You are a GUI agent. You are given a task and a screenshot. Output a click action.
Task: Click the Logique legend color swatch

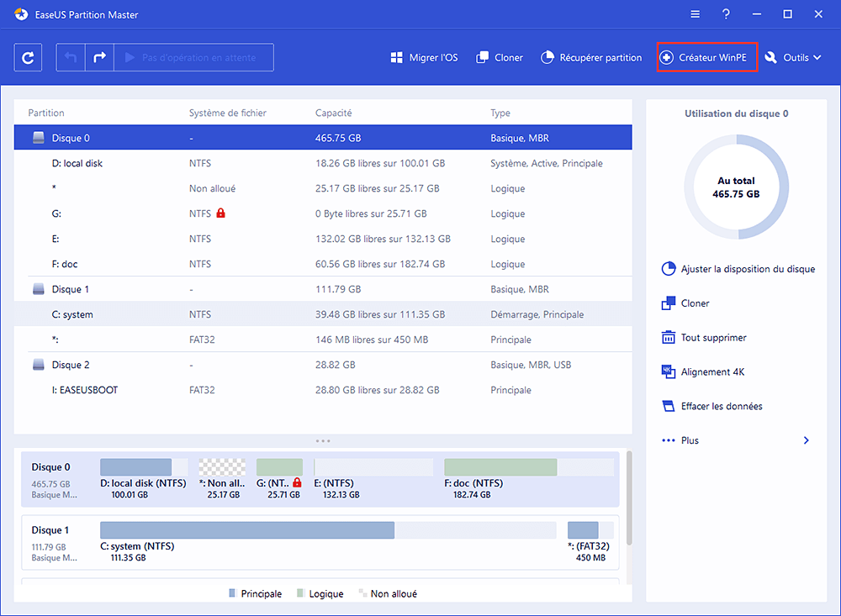[300, 593]
